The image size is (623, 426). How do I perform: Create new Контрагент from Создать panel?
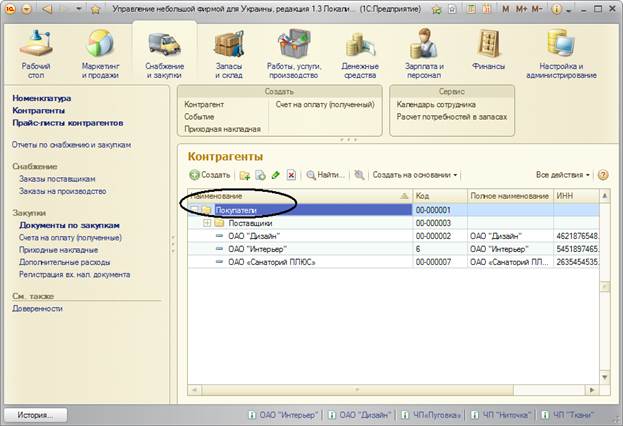[204, 105]
